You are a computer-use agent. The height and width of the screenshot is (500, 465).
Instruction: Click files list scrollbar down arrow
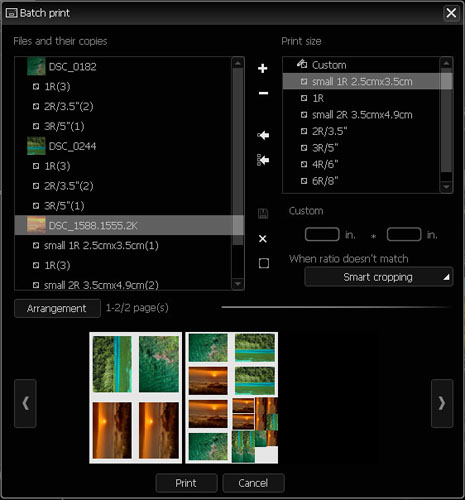tap(238, 284)
